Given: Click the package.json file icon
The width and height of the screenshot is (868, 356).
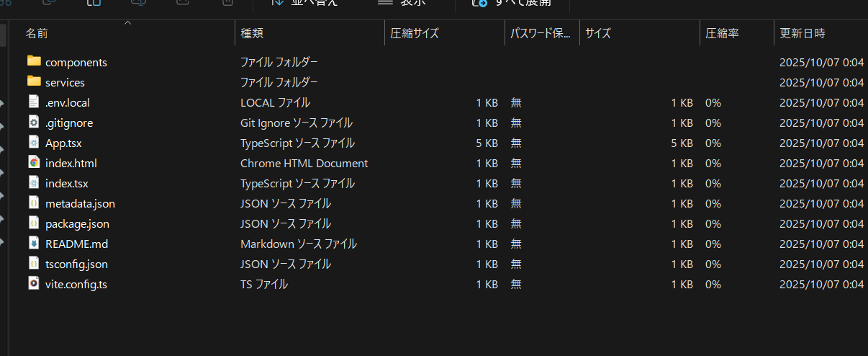Looking at the screenshot, I should click(34, 223).
